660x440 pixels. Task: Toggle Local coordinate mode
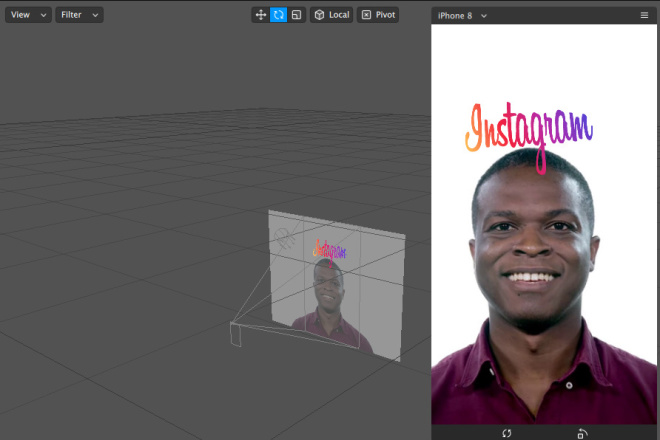pos(332,15)
